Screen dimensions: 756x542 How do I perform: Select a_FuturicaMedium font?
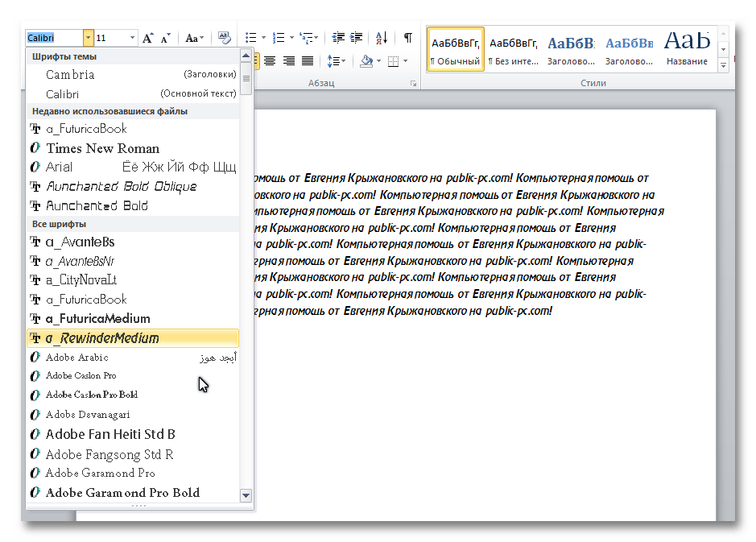pos(133,319)
